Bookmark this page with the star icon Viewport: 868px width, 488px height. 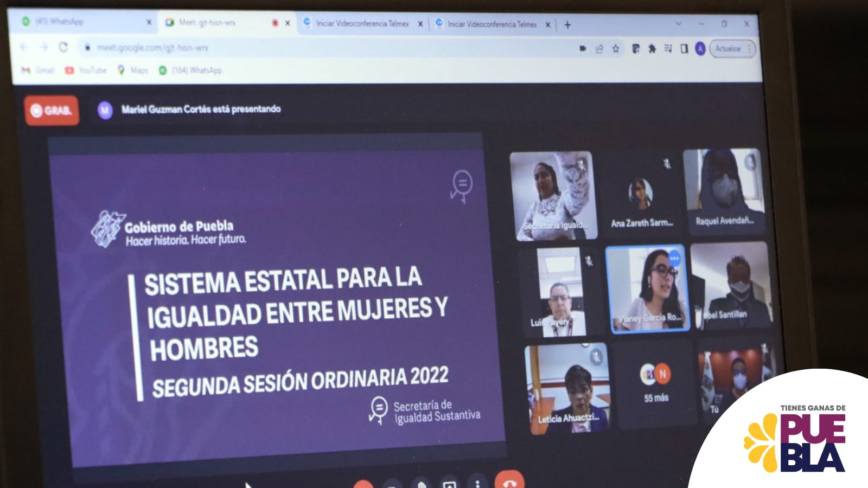(x=616, y=49)
